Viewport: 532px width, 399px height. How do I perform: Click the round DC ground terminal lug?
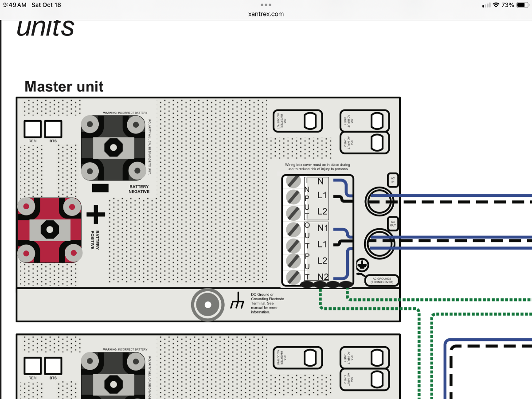[207, 305]
